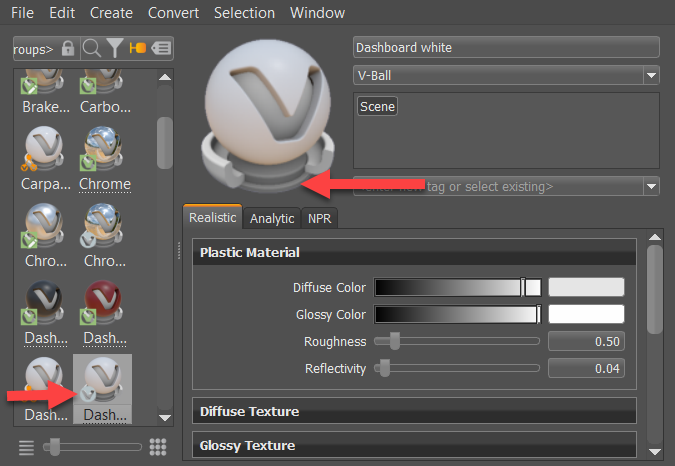Click the properties panel scrollbar thumb

[x=655, y=289]
